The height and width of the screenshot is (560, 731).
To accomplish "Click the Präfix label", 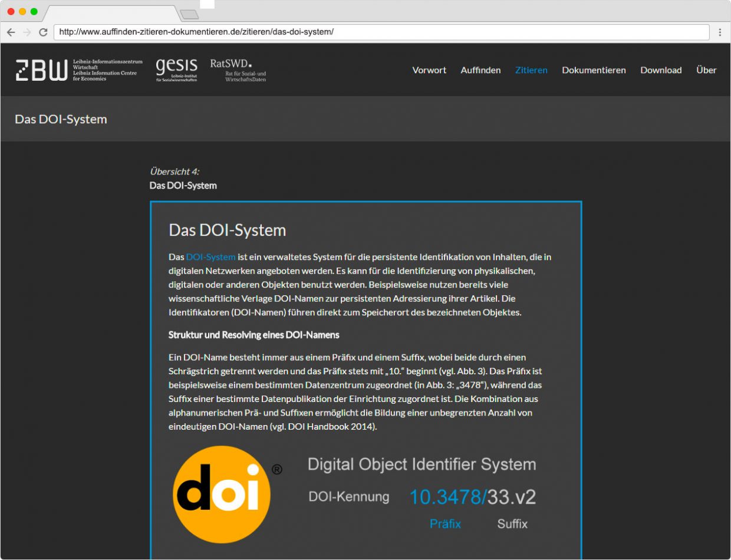I will (445, 524).
